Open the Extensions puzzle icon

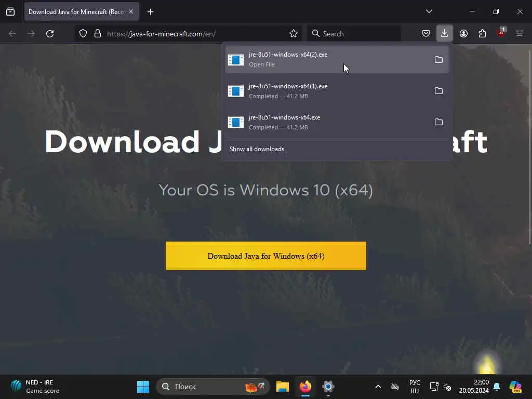click(482, 34)
